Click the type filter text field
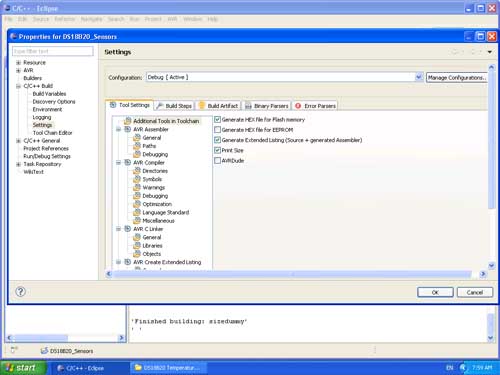500x375 pixels. point(53,51)
